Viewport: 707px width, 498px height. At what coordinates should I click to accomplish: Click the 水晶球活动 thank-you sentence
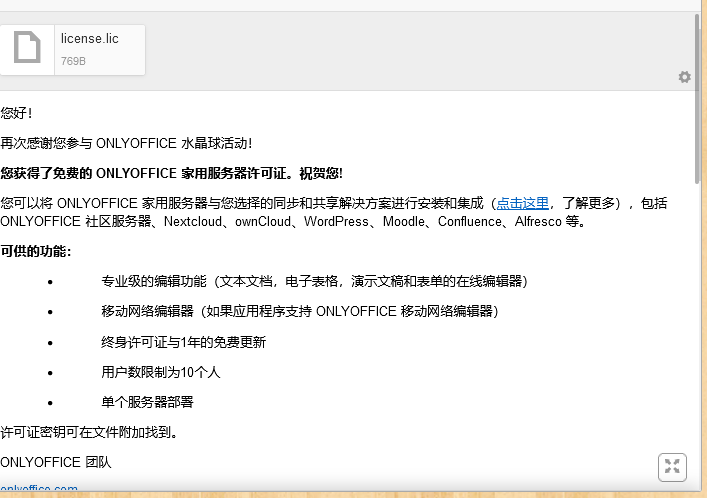(x=126, y=144)
